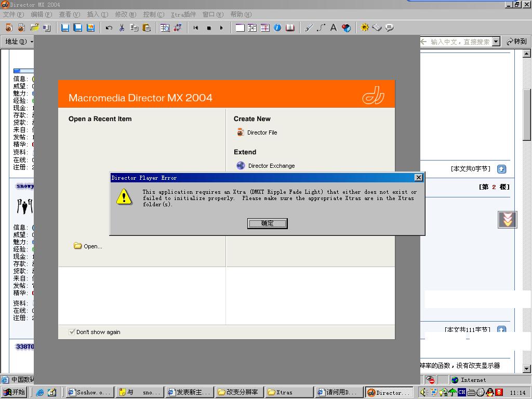Click the Find Cast Member icon
Image resolution: width=532 pixels, height=399 pixels.
point(165,28)
